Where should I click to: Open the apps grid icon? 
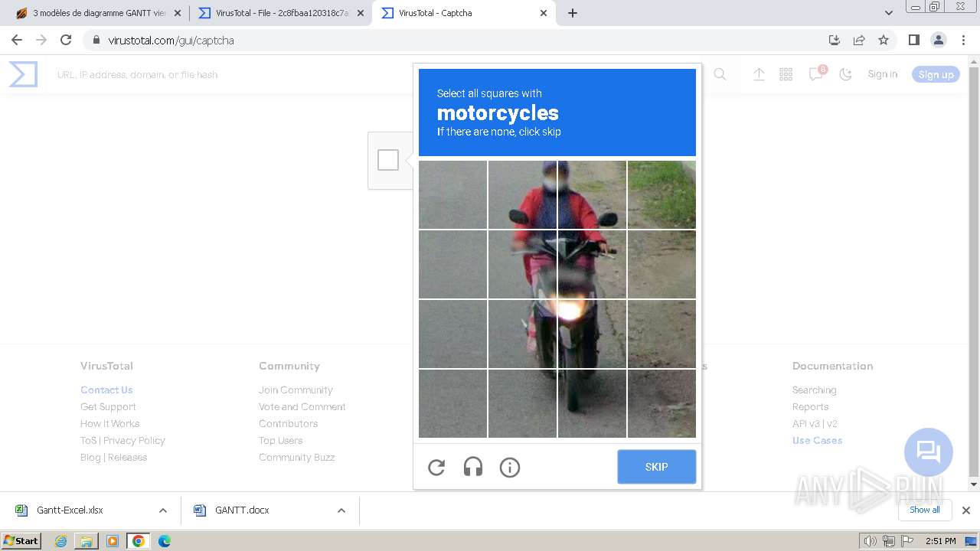786,74
